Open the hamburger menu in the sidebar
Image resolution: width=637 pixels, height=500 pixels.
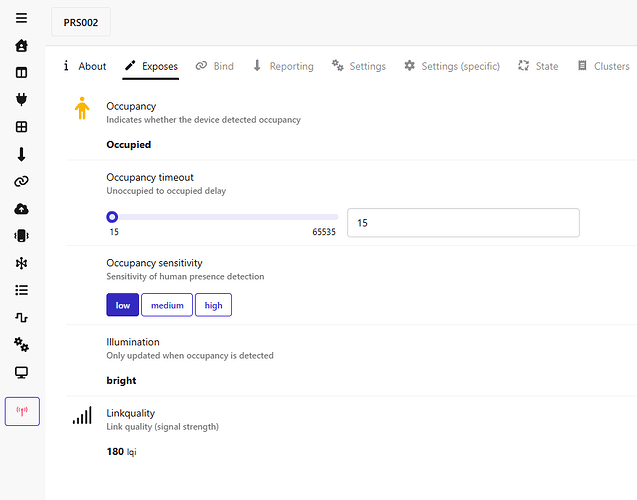[21, 18]
